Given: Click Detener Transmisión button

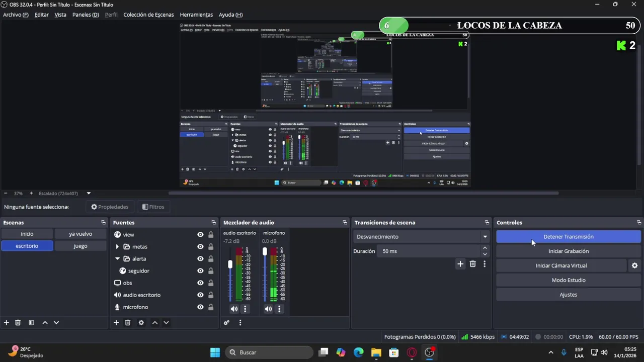Looking at the screenshot, I should [x=569, y=236].
